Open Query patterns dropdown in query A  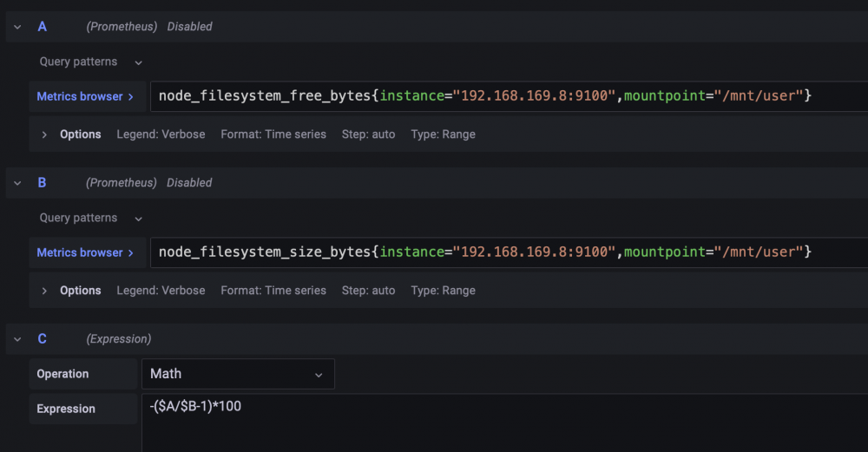[91, 62]
